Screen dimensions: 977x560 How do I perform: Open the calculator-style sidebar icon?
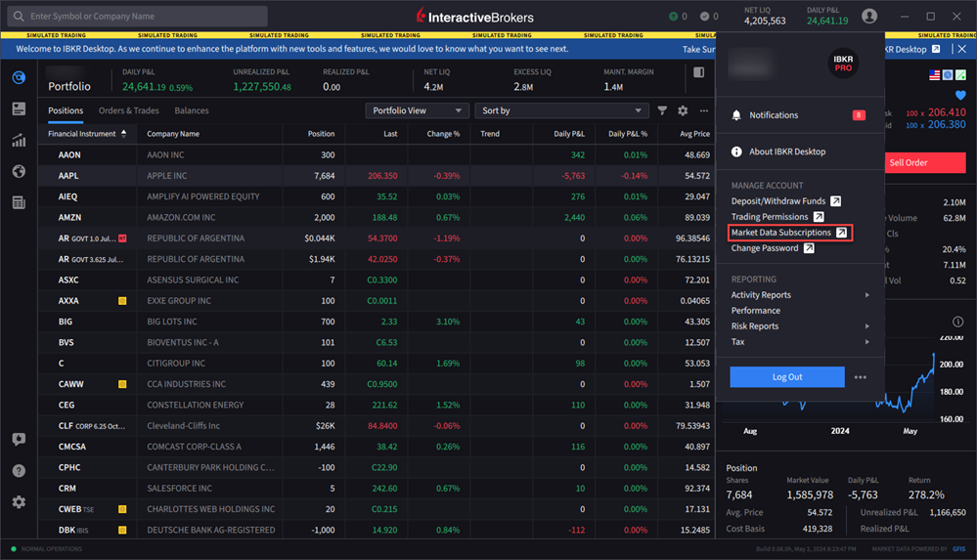(19, 202)
